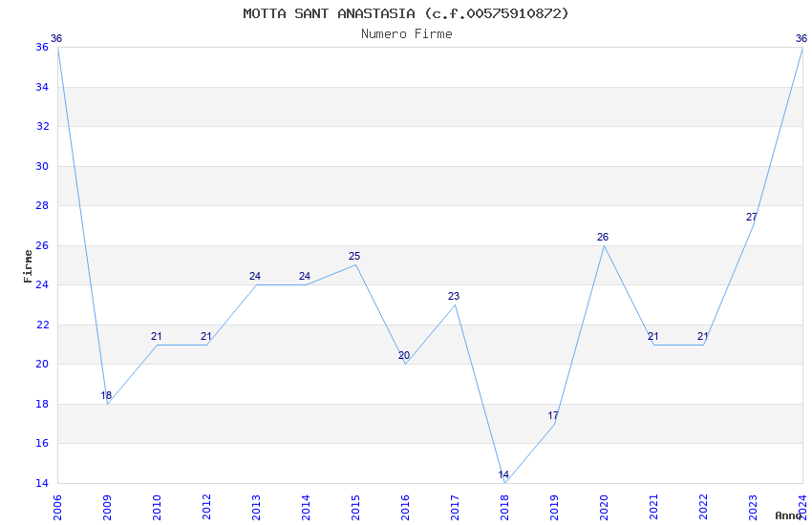
Task: Select the 23 data label at 2017
Action: pos(453,296)
